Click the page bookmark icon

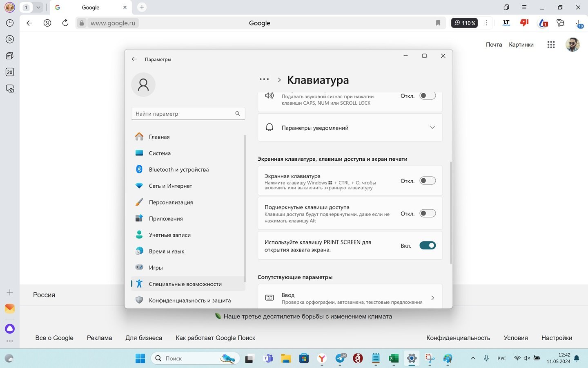tap(438, 23)
